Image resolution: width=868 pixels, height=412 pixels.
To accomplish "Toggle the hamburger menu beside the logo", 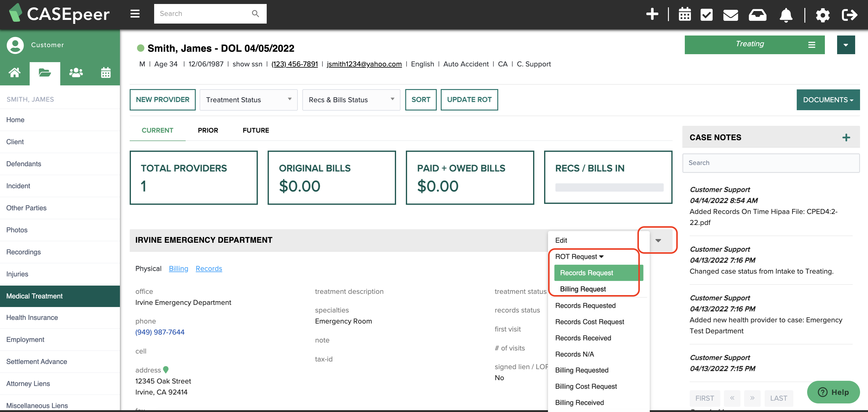I will (x=135, y=14).
